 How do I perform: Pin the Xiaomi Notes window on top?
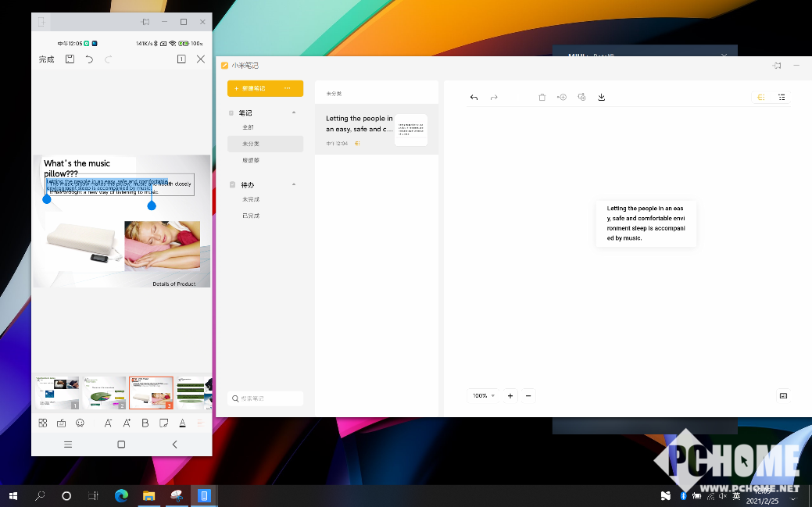tap(776, 66)
